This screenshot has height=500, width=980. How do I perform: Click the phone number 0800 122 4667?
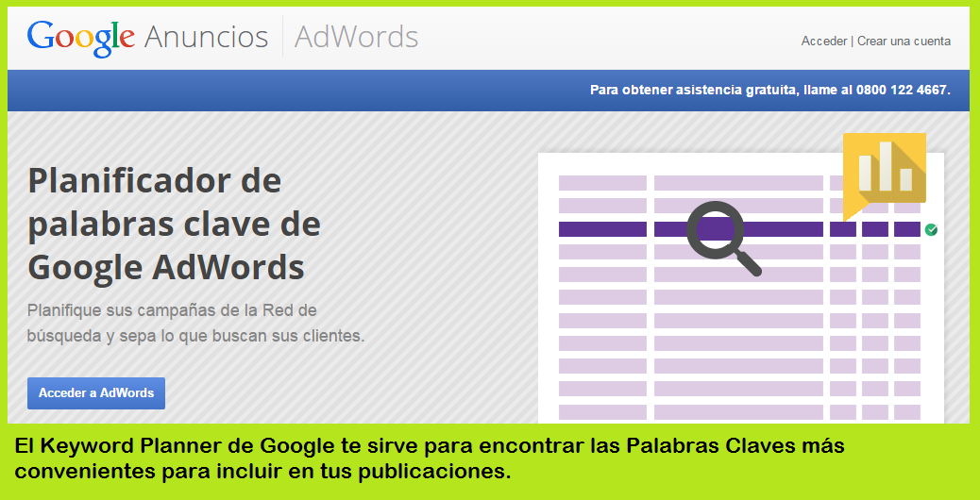[901, 91]
